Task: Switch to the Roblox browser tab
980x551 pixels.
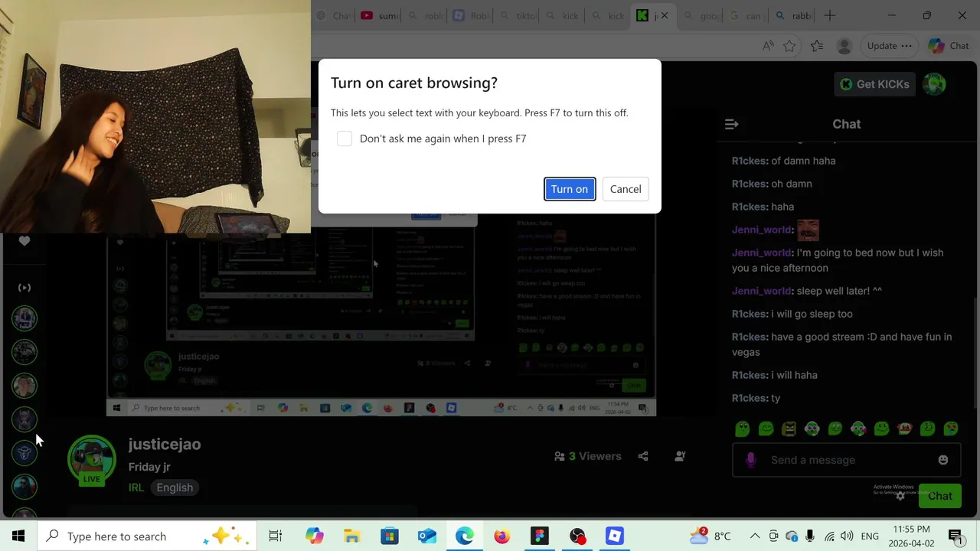Action: (472, 15)
